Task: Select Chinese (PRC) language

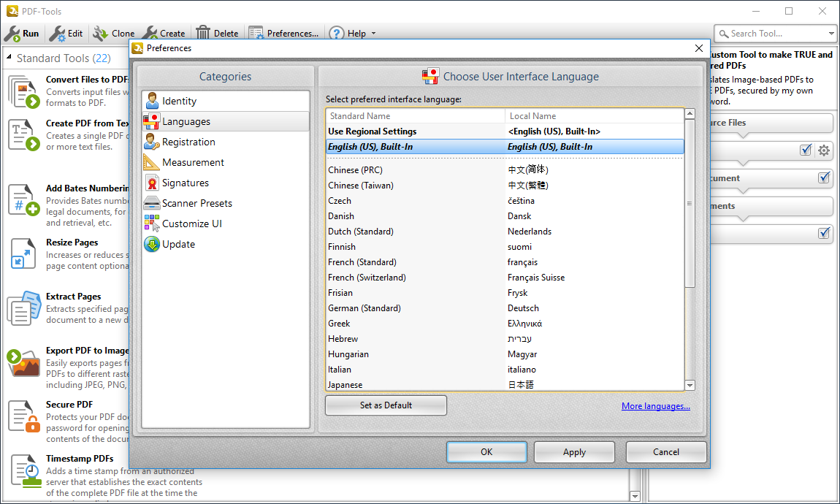Action: [x=505, y=169]
